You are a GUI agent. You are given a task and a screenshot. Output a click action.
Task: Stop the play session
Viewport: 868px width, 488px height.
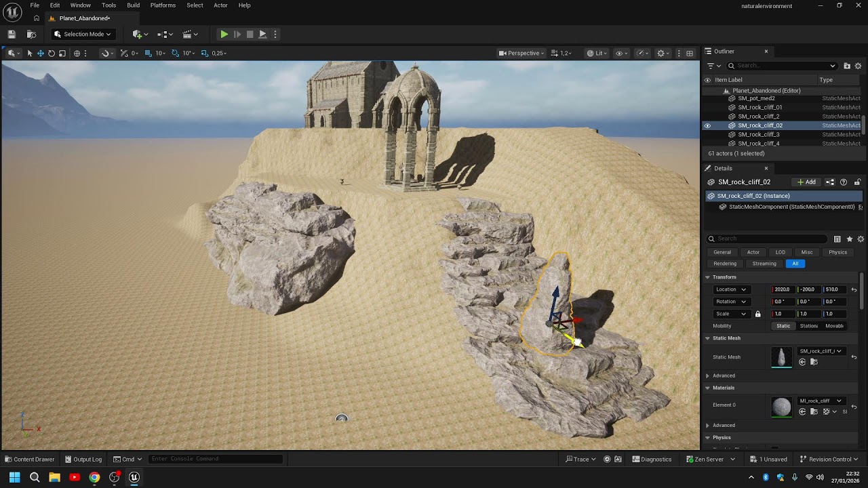tap(250, 34)
